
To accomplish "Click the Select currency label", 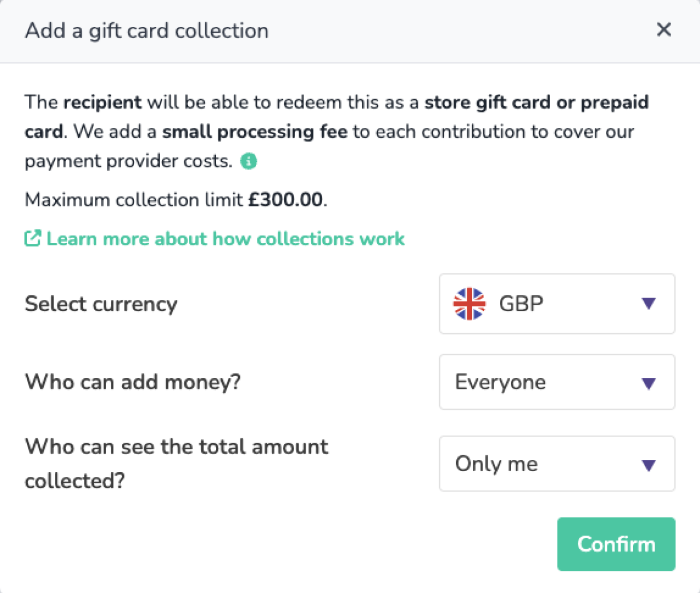I will 101,304.
